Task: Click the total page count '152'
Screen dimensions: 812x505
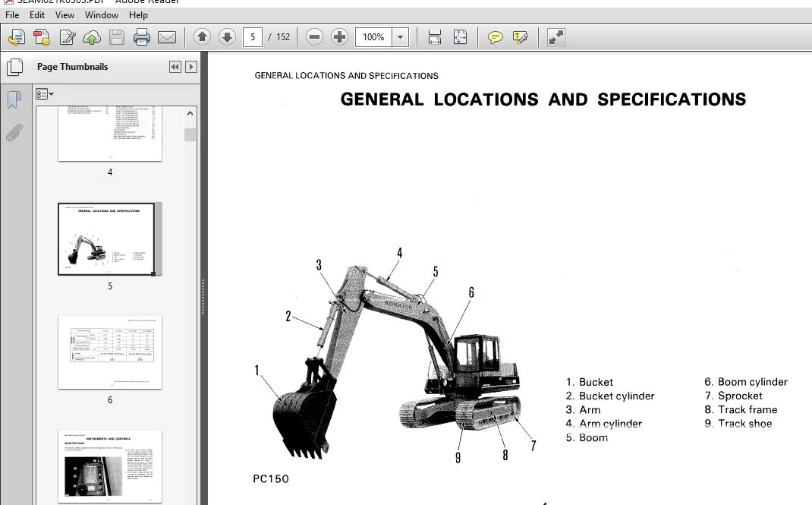Action: pyautogui.click(x=283, y=37)
